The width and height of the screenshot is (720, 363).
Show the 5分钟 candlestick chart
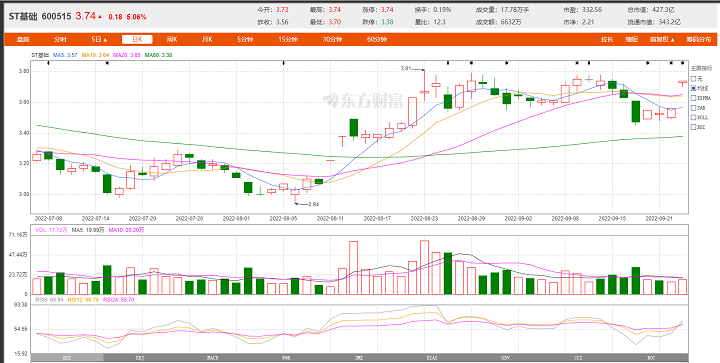click(x=245, y=39)
